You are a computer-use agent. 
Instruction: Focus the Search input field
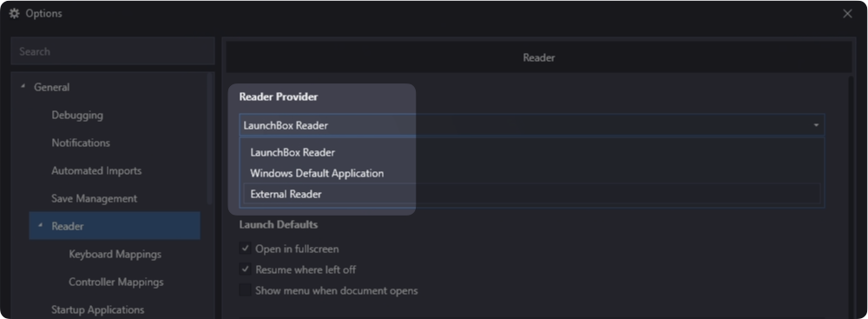(x=113, y=51)
